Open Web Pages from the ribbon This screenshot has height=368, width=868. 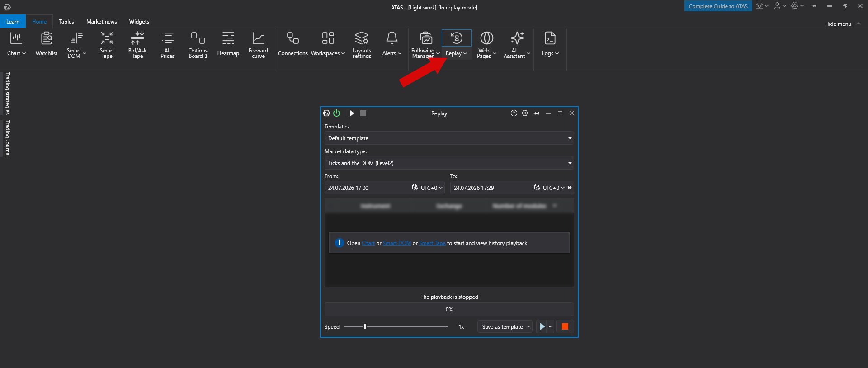486,44
